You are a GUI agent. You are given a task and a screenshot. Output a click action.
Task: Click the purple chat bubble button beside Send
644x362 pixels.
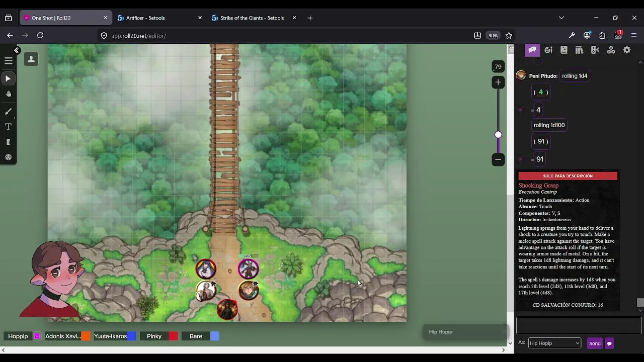tap(609, 343)
